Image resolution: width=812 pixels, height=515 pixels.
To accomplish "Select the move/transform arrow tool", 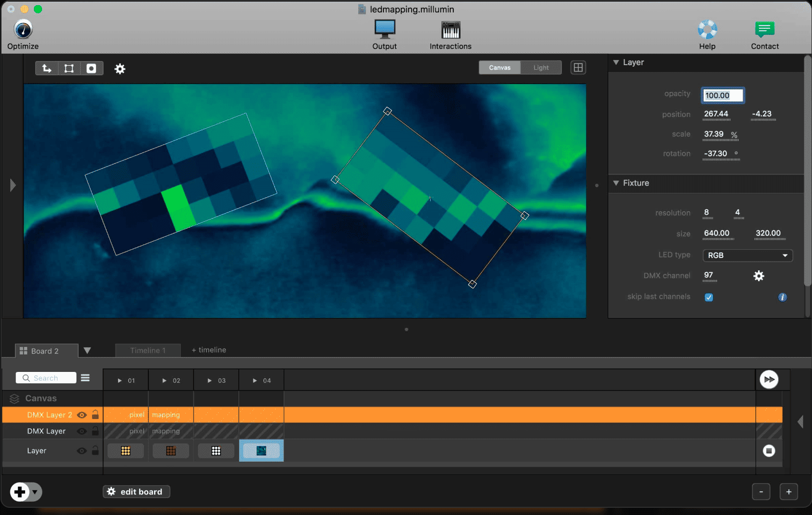I will coord(47,68).
